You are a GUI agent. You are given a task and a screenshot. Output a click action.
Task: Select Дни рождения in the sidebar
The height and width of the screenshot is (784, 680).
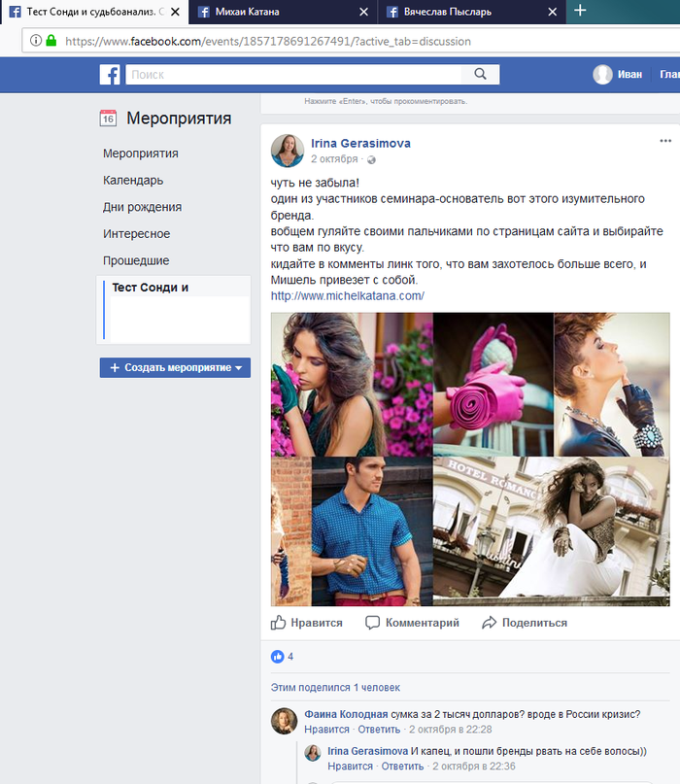pyautogui.click(x=142, y=207)
